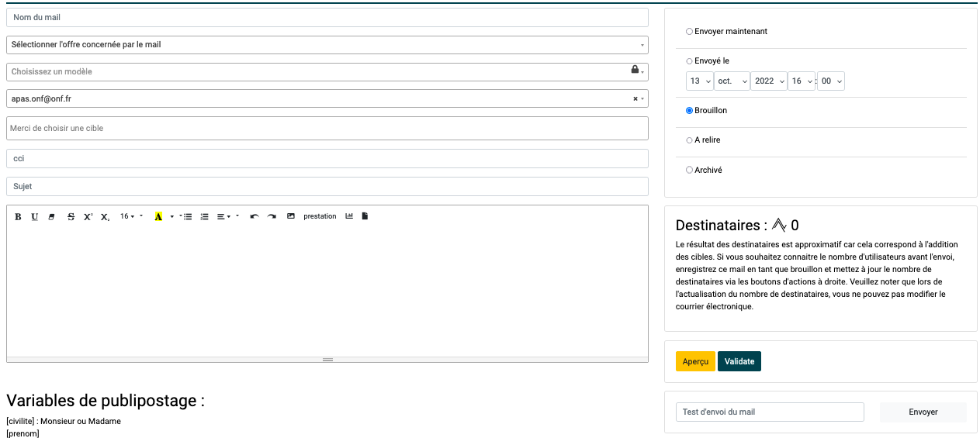Insert a numbered list
980x438 pixels.
point(205,217)
